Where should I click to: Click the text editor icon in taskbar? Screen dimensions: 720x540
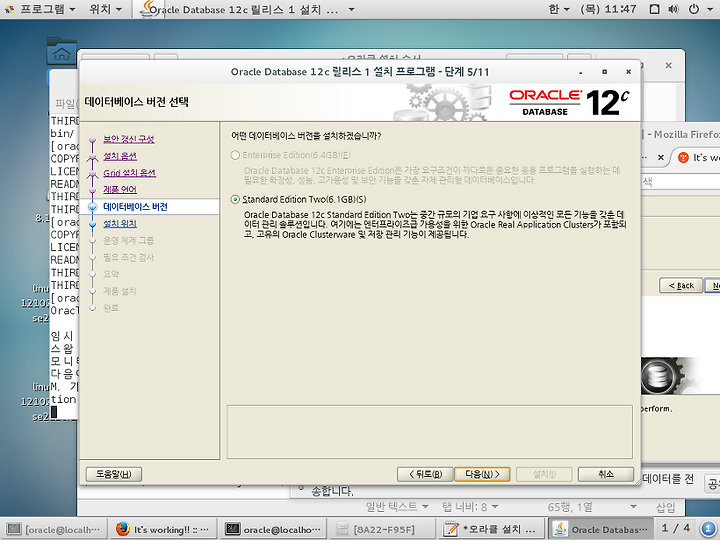[x=450, y=529]
